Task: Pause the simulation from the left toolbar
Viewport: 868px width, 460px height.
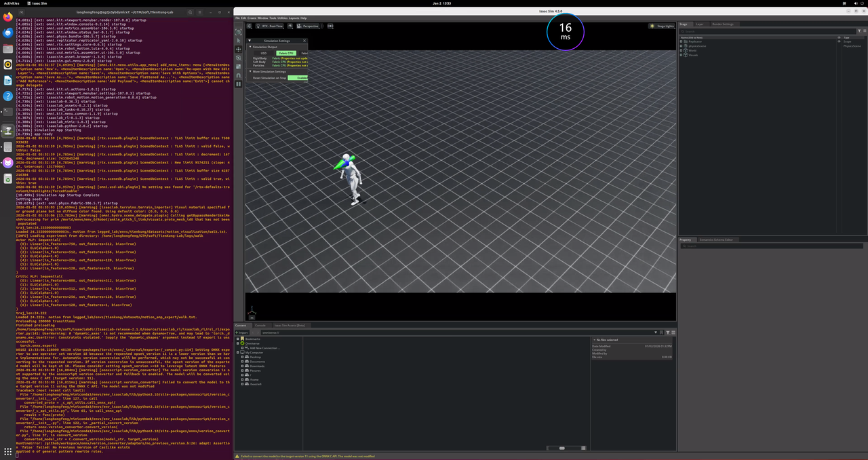Action: (239, 84)
